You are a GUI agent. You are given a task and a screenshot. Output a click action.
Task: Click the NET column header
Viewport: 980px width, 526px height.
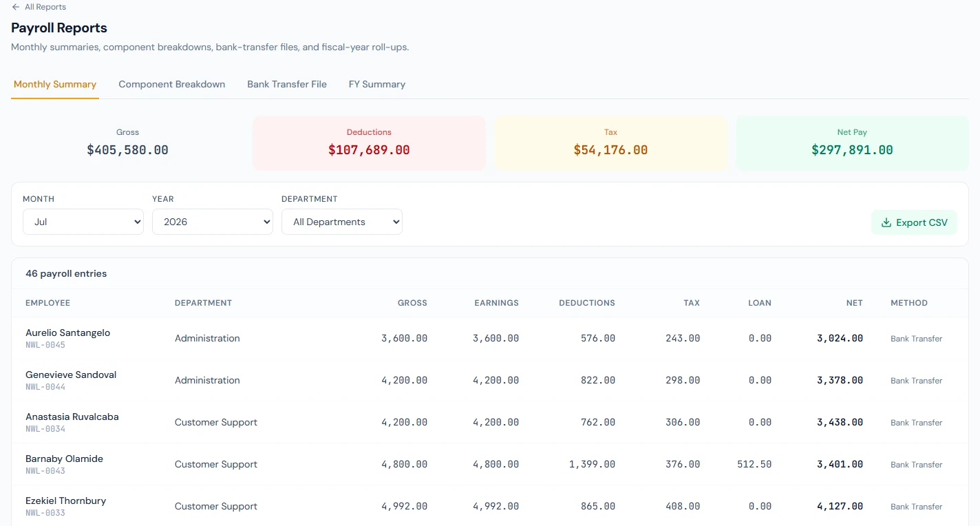coord(855,303)
